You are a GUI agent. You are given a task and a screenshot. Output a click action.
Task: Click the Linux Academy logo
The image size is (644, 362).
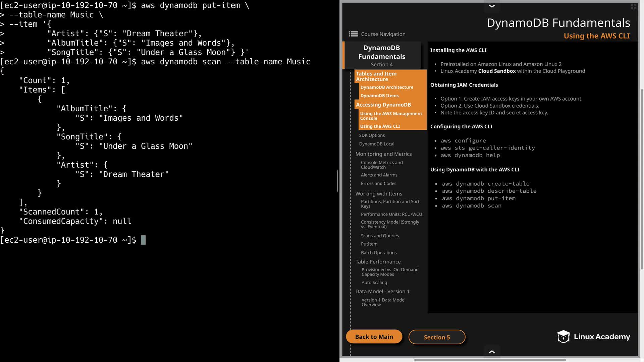tap(593, 337)
